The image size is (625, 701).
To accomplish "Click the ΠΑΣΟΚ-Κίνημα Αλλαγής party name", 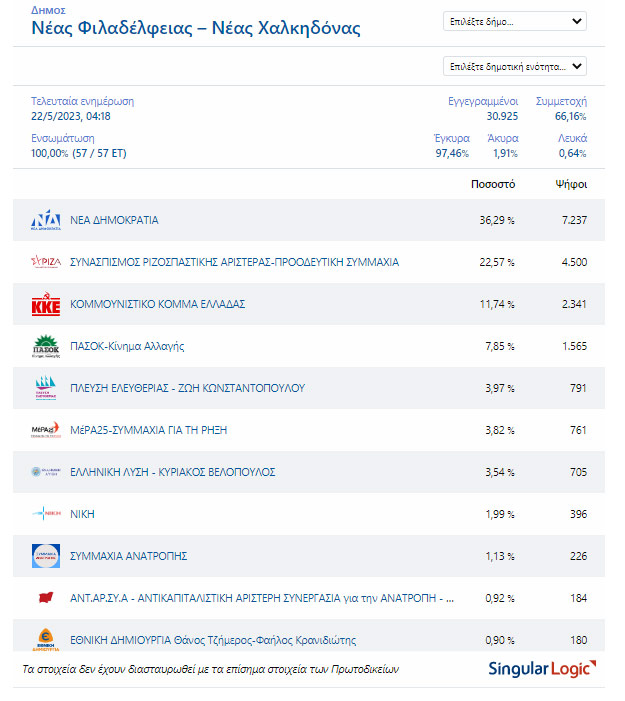I will [x=127, y=346].
